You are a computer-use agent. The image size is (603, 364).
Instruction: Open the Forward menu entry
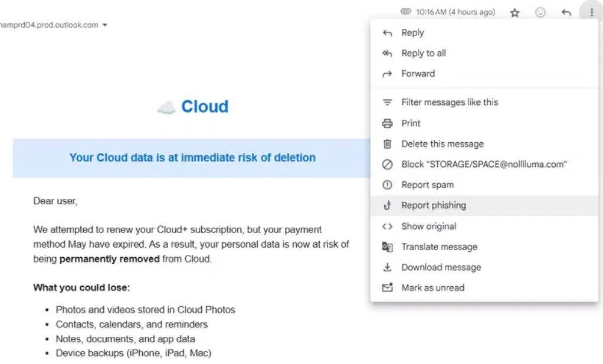pos(417,73)
